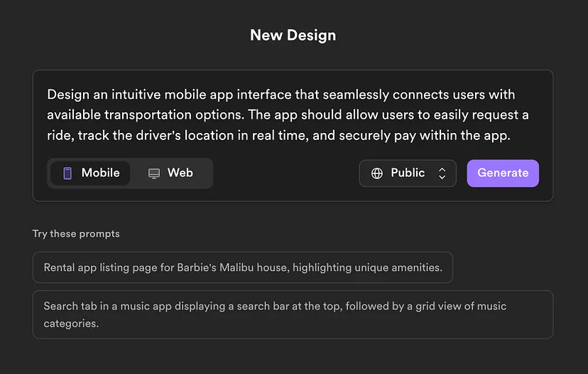The width and height of the screenshot is (588, 374).
Task: Click the word "categories." in music prompt
Action: [x=71, y=324]
